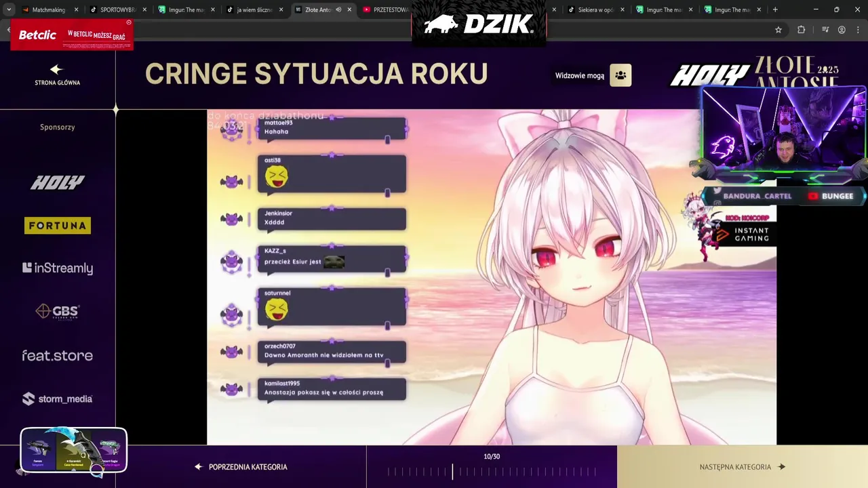Click orzech0707's Amoranth chat message

(x=332, y=352)
